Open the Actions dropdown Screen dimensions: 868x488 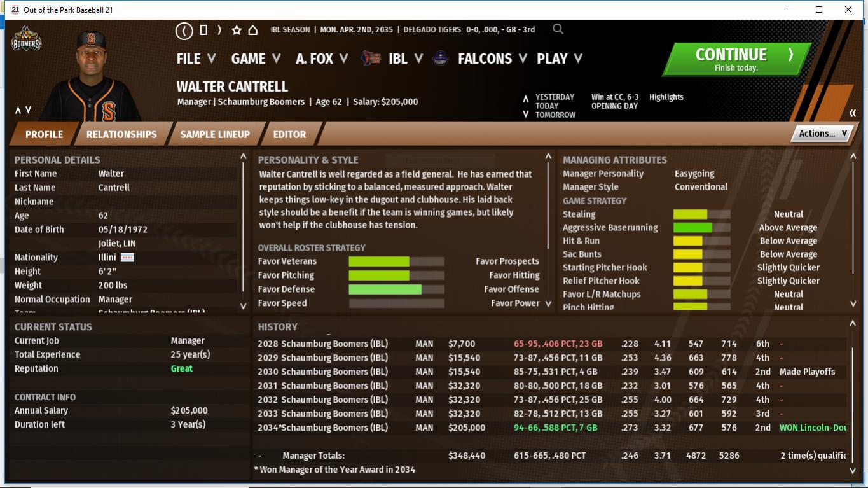tap(823, 134)
